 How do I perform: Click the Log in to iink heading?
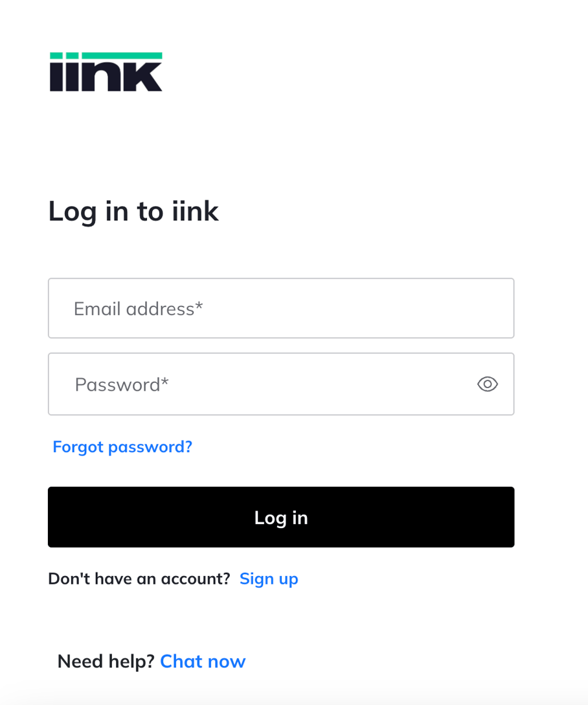pos(133,211)
